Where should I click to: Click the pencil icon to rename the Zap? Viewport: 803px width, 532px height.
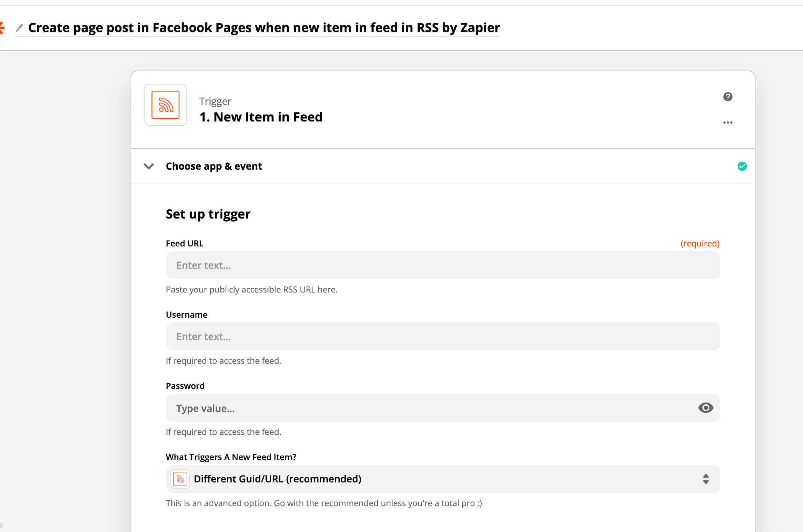point(20,28)
